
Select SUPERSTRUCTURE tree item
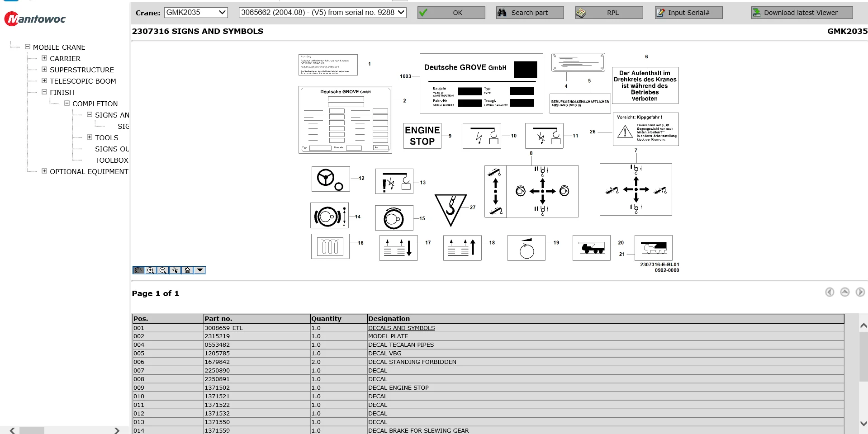coord(82,70)
